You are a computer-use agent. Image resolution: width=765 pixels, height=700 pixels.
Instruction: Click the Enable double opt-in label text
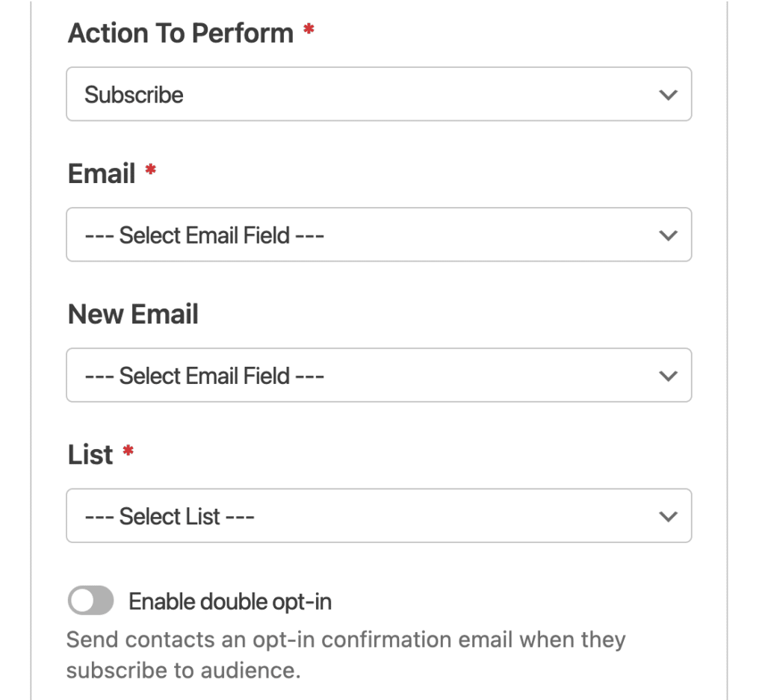[230, 601]
